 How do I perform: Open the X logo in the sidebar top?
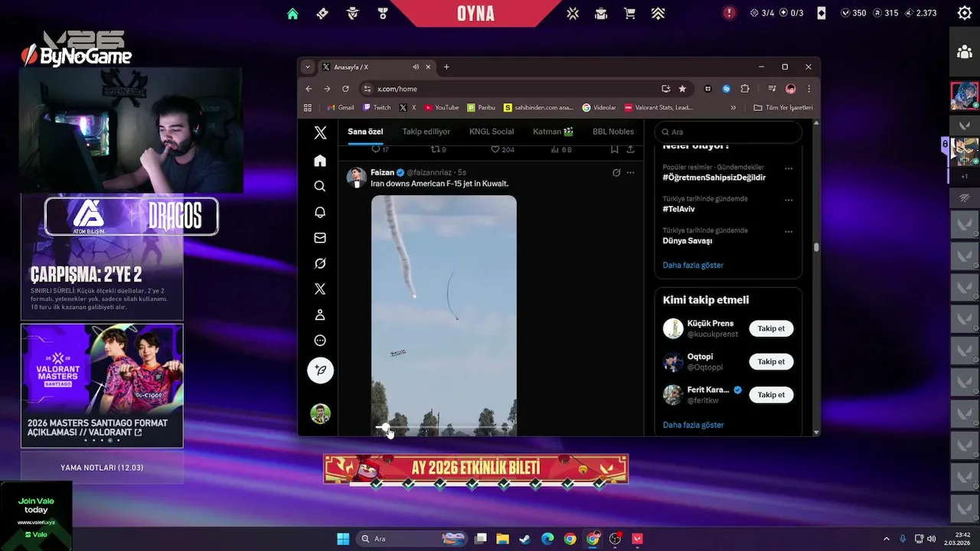pyautogui.click(x=320, y=132)
